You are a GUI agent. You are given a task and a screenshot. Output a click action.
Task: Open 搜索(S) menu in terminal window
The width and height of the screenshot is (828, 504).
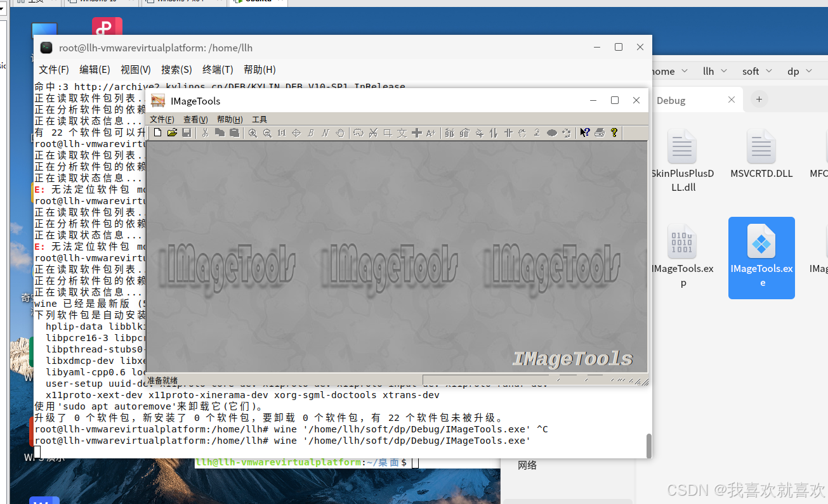176,70
